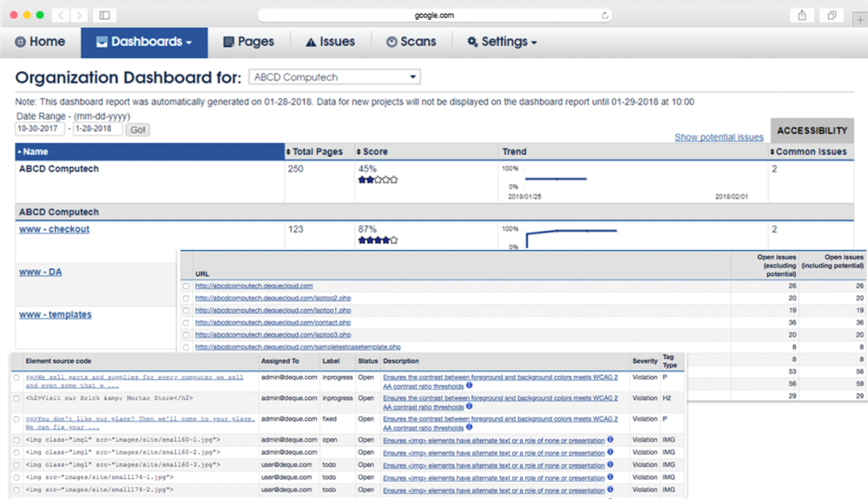Click the google.com address bar

(435, 16)
